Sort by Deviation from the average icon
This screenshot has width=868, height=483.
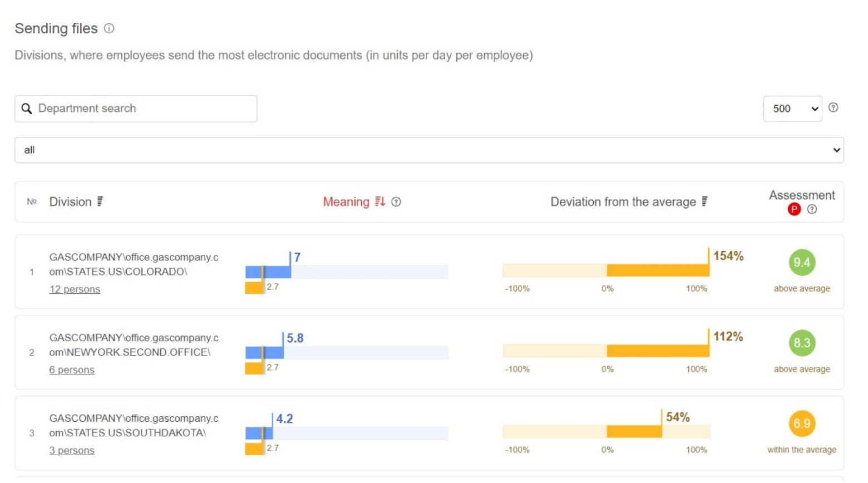point(705,201)
